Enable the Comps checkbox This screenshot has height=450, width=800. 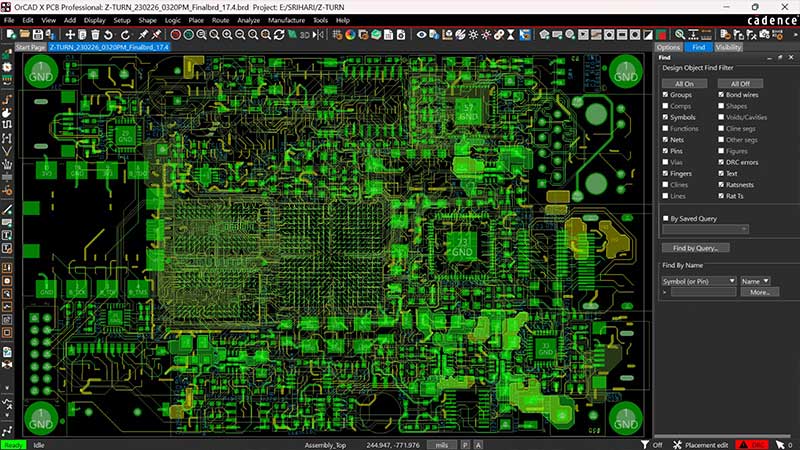[665, 106]
